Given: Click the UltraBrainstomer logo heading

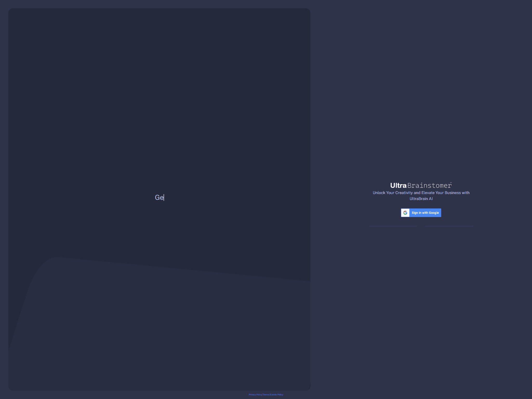Looking at the screenshot, I should click(x=421, y=185).
